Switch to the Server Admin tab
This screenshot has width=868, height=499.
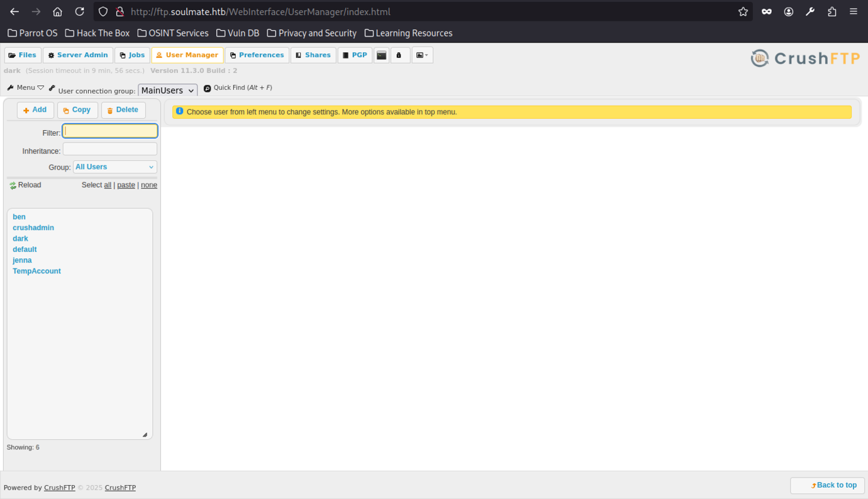coord(78,55)
